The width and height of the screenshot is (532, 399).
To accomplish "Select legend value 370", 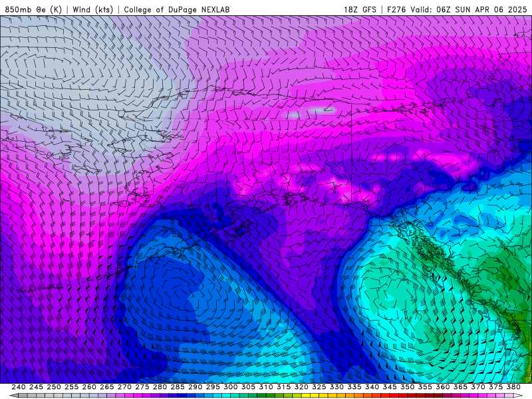I will click(478, 387).
